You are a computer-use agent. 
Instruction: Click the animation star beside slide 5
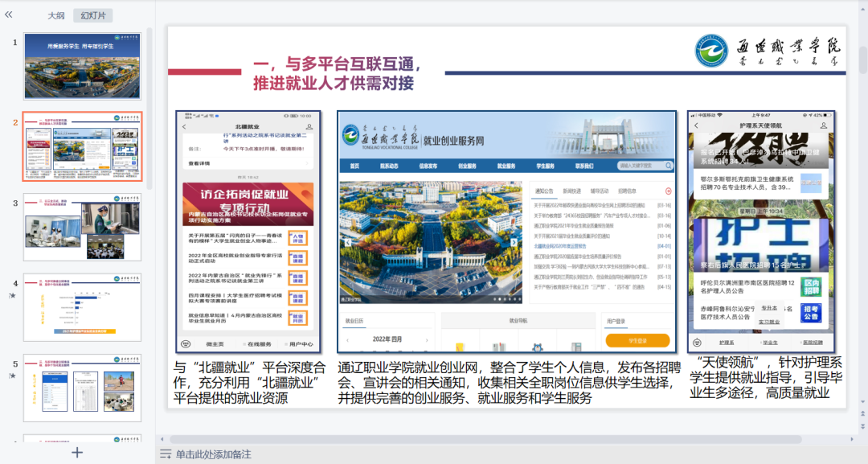pyautogui.click(x=12, y=376)
